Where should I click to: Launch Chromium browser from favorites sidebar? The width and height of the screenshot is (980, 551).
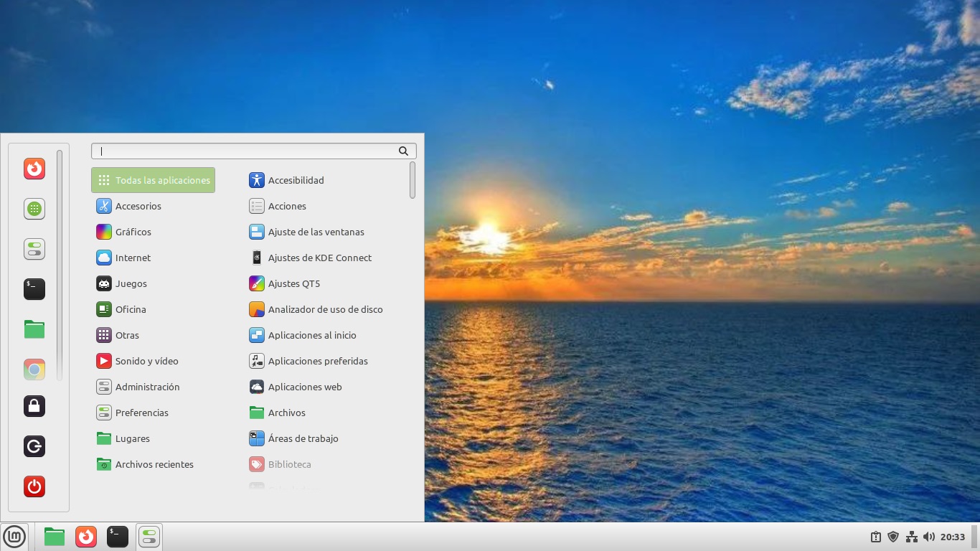tap(34, 369)
